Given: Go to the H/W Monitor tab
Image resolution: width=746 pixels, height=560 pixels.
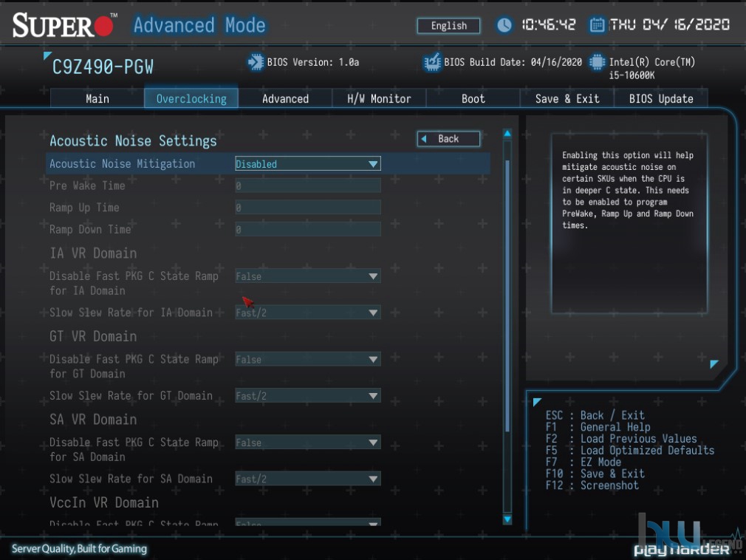Looking at the screenshot, I should [379, 98].
